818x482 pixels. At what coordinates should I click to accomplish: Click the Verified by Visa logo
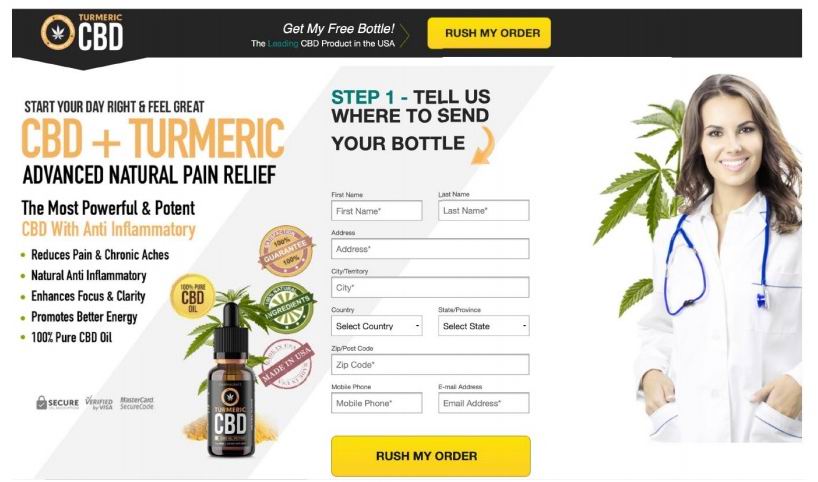tap(99, 403)
